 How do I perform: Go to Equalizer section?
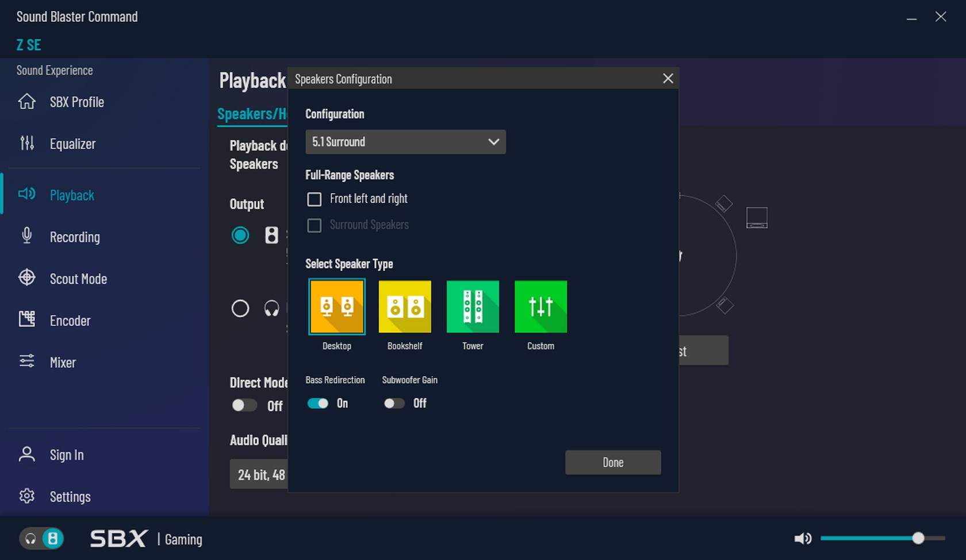point(72,144)
